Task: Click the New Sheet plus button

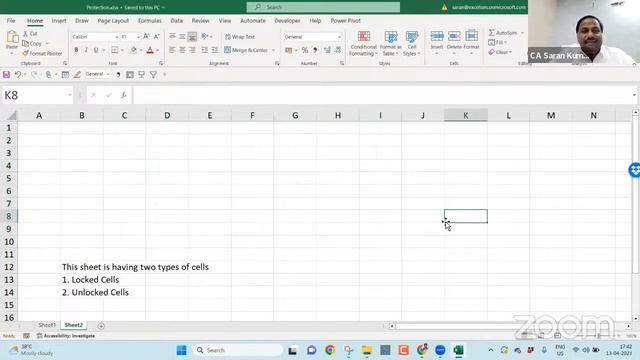Action: point(101,326)
